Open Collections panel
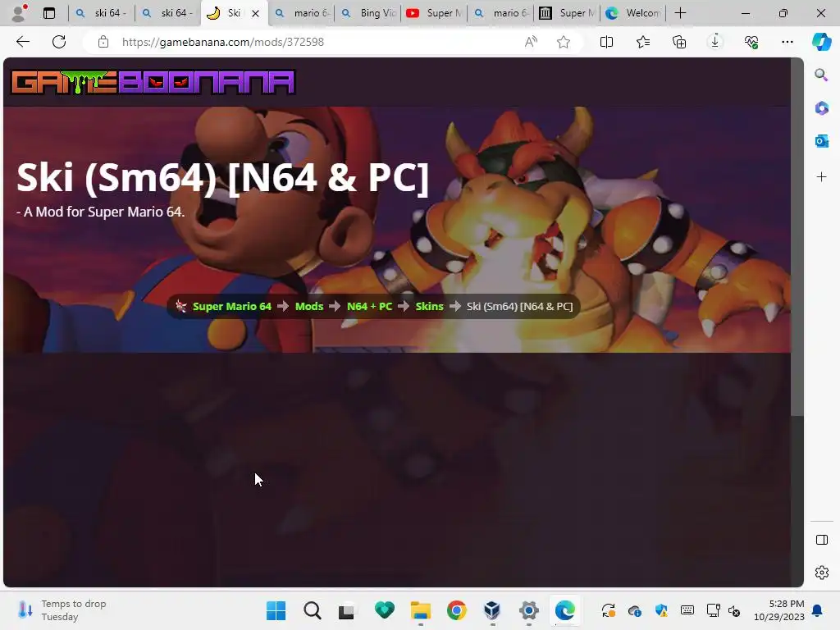This screenshot has width=840, height=630. [x=679, y=42]
